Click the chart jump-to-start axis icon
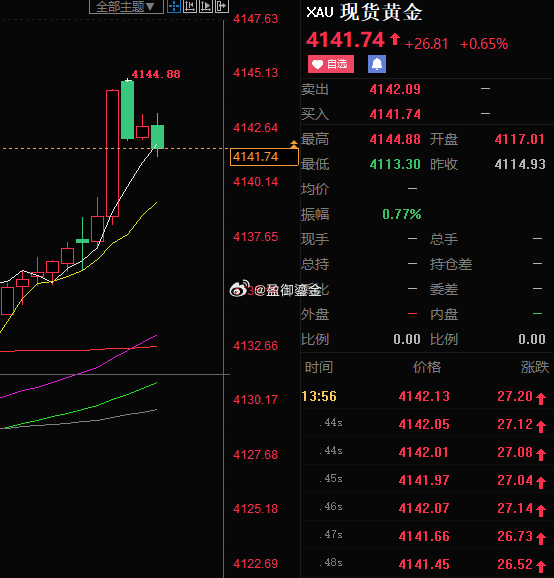The width and height of the screenshot is (554, 578). 190,6
